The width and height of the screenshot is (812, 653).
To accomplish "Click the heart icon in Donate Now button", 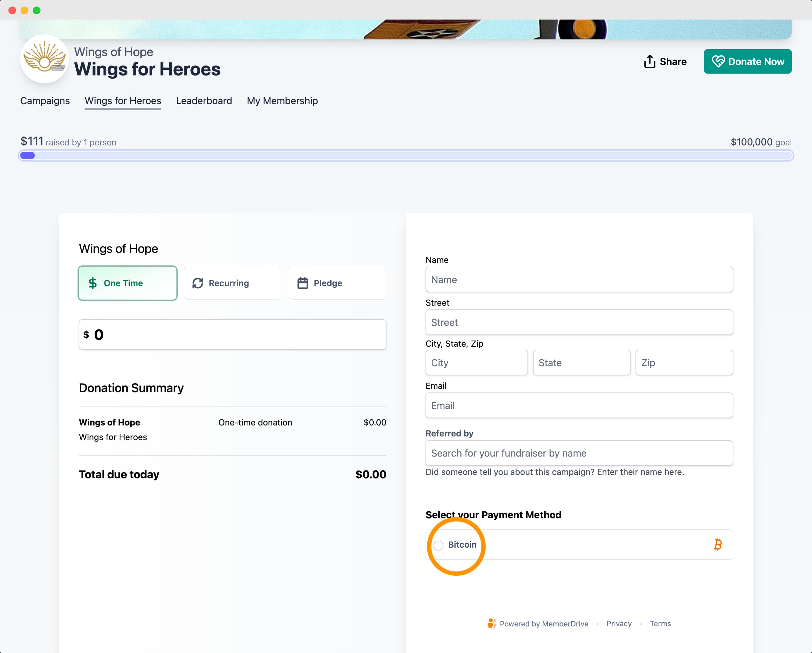I will click(719, 61).
